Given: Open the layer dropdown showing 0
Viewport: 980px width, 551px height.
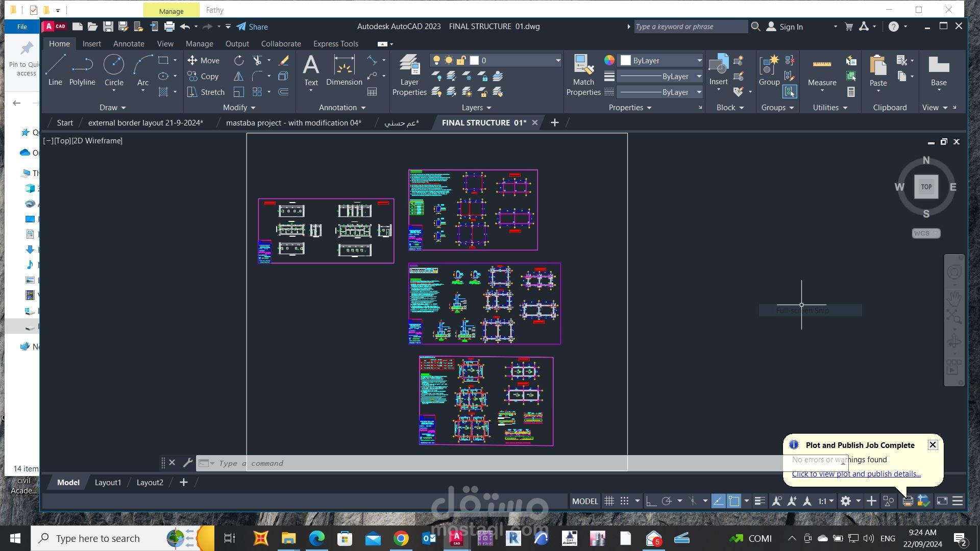Looking at the screenshot, I should tap(495, 60).
